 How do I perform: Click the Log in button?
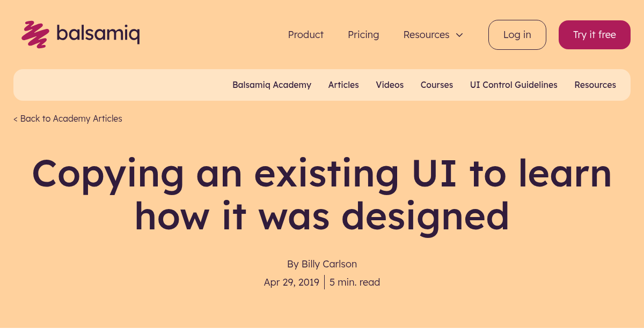pyautogui.click(x=517, y=34)
